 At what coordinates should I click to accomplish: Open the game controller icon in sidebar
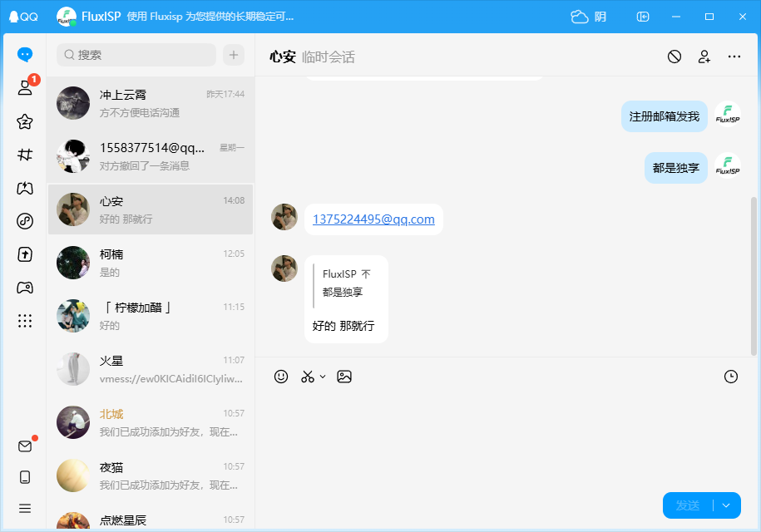pos(25,288)
